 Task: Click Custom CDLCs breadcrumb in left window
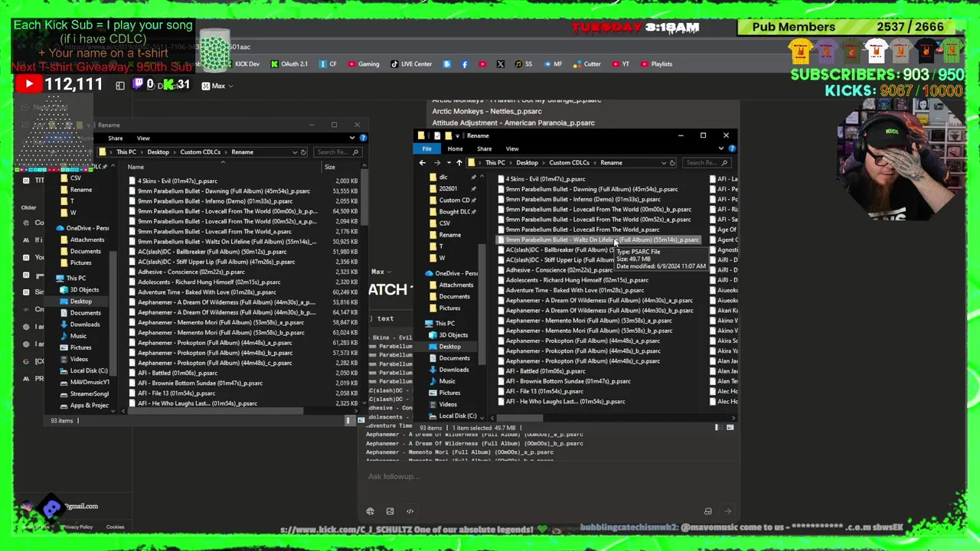coord(200,152)
